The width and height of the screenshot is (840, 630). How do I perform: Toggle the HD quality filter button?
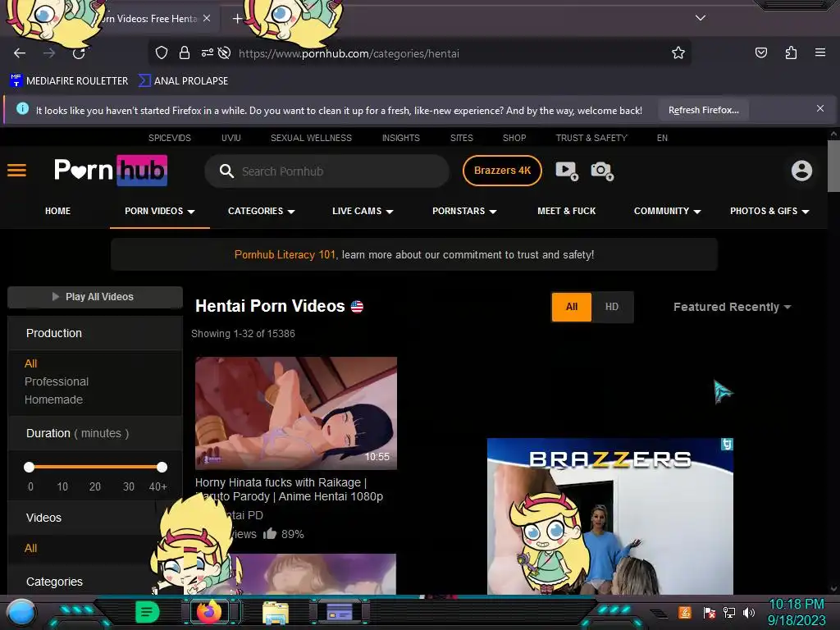point(612,307)
